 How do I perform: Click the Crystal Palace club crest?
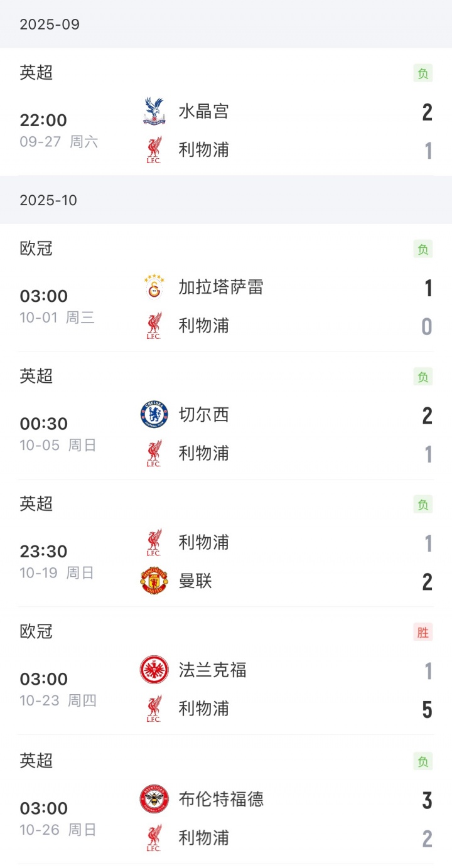(154, 111)
